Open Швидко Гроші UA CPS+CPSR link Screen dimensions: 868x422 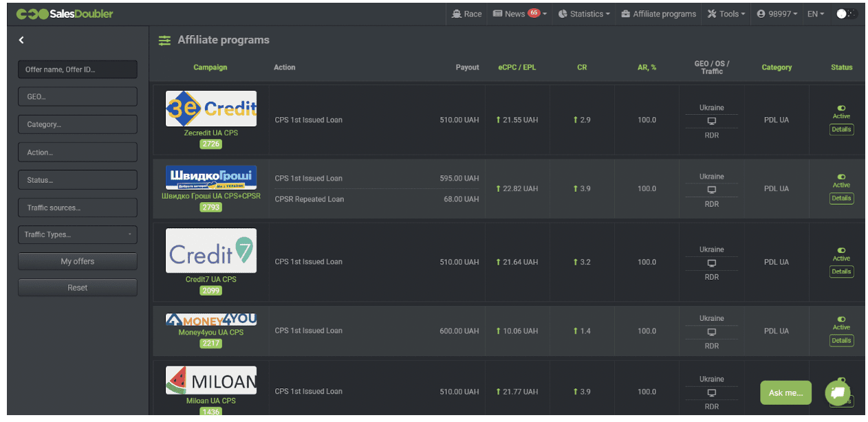pyautogui.click(x=211, y=196)
